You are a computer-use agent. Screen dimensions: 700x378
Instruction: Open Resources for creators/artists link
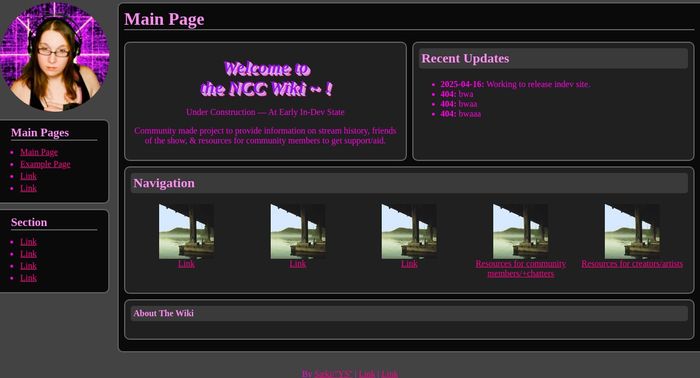[632, 264]
